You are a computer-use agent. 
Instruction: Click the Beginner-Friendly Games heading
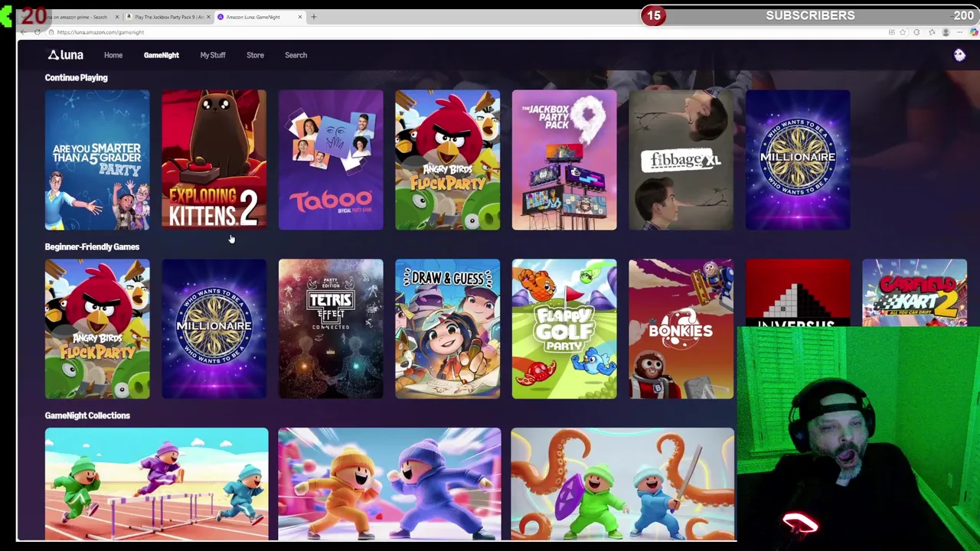pos(92,246)
